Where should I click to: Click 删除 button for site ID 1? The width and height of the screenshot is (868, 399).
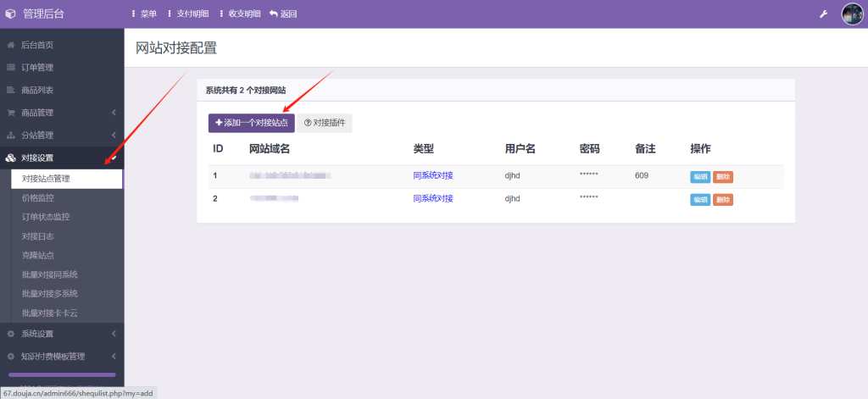point(723,177)
